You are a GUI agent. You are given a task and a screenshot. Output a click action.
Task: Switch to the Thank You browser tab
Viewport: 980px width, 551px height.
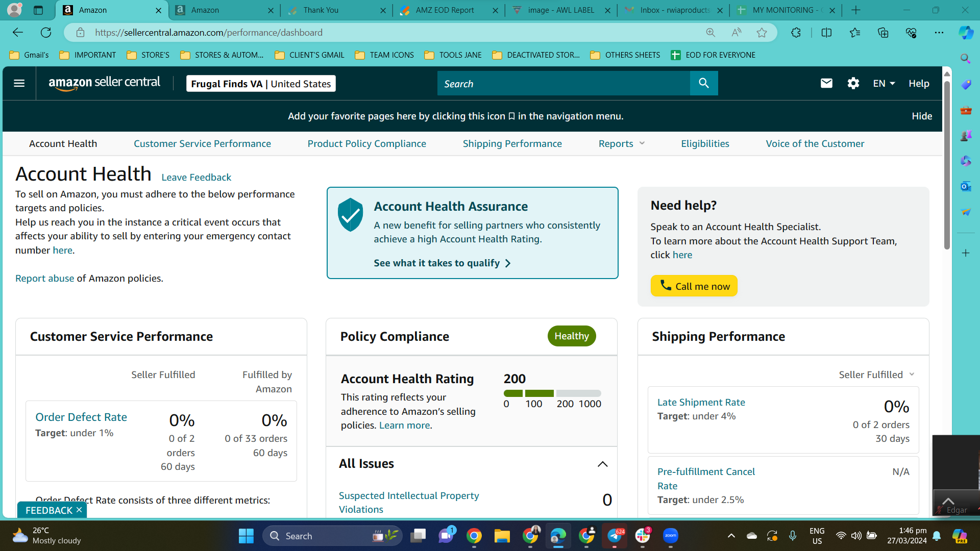337,10
